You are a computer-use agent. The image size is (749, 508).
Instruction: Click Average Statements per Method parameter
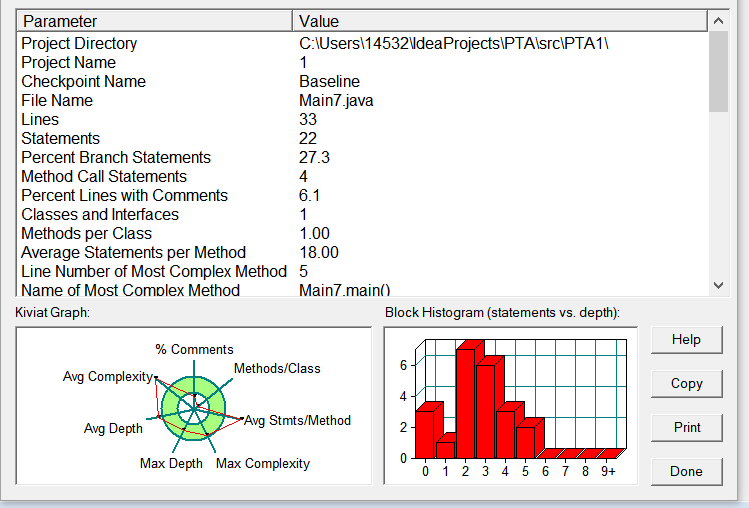pos(134,252)
